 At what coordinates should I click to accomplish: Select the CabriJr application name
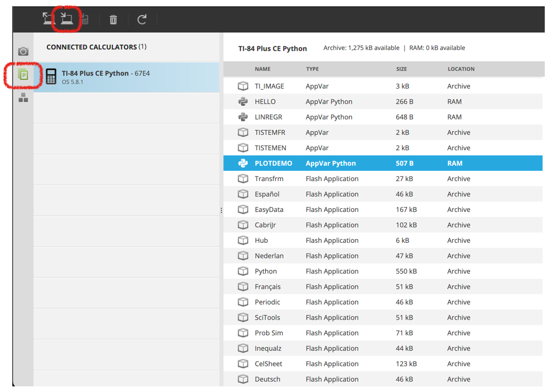[x=265, y=225]
